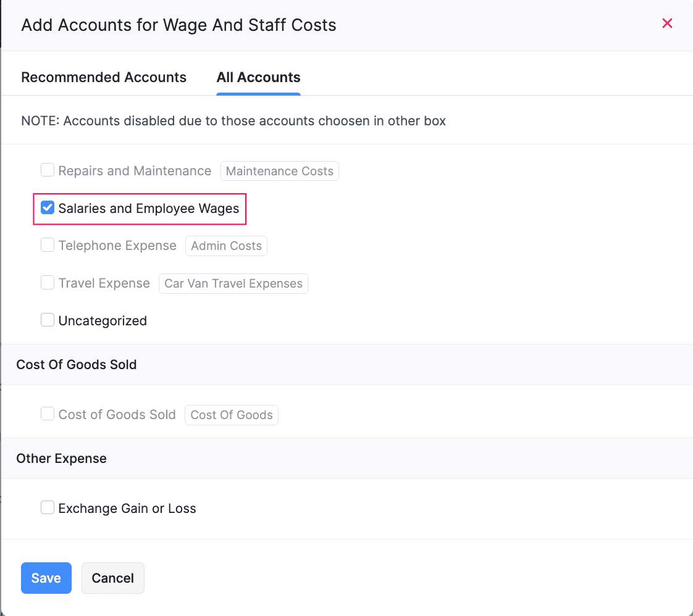Click the Save button
The width and height of the screenshot is (693, 616).
pos(46,578)
